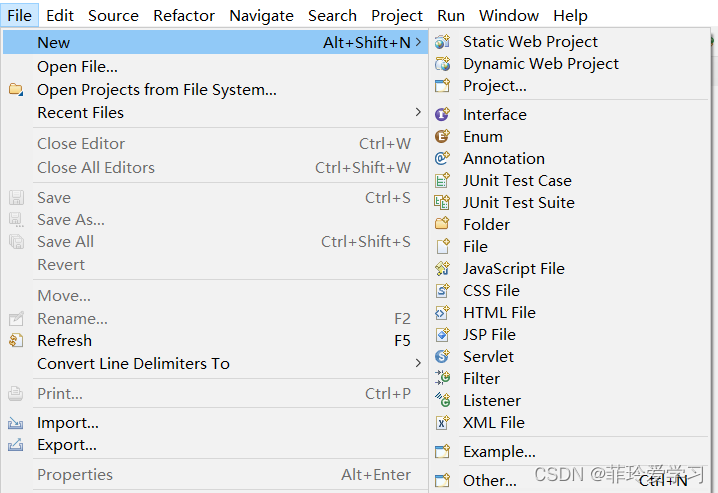Click the JSP File icon
The height and width of the screenshot is (493, 718).
(x=442, y=334)
